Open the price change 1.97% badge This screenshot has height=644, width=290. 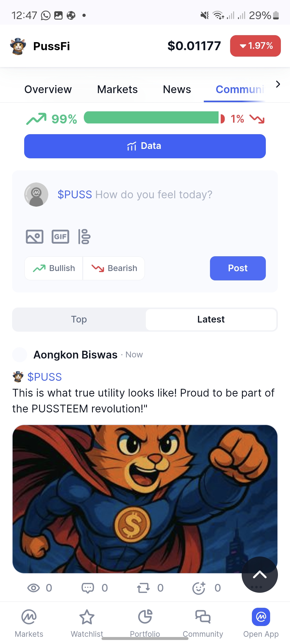pos(255,46)
